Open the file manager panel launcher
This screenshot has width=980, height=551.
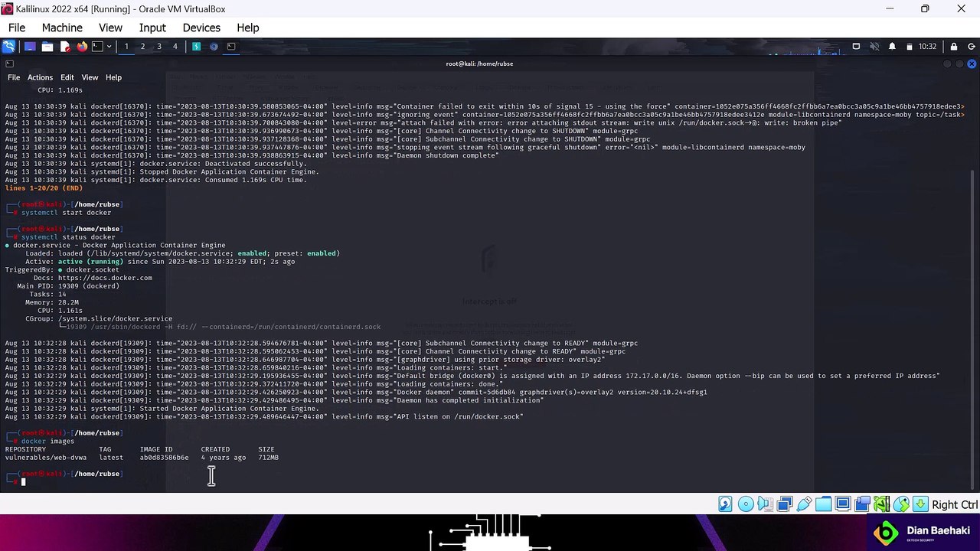47,47
